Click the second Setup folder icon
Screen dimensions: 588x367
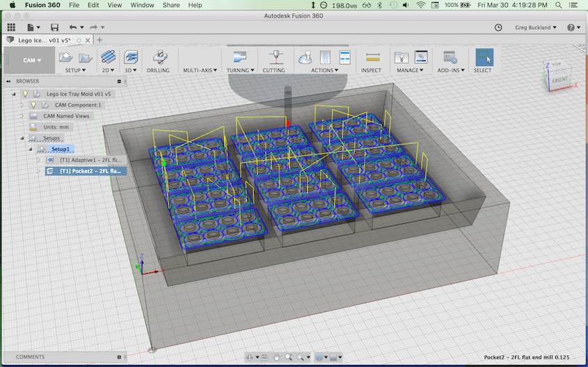point(86,57)
